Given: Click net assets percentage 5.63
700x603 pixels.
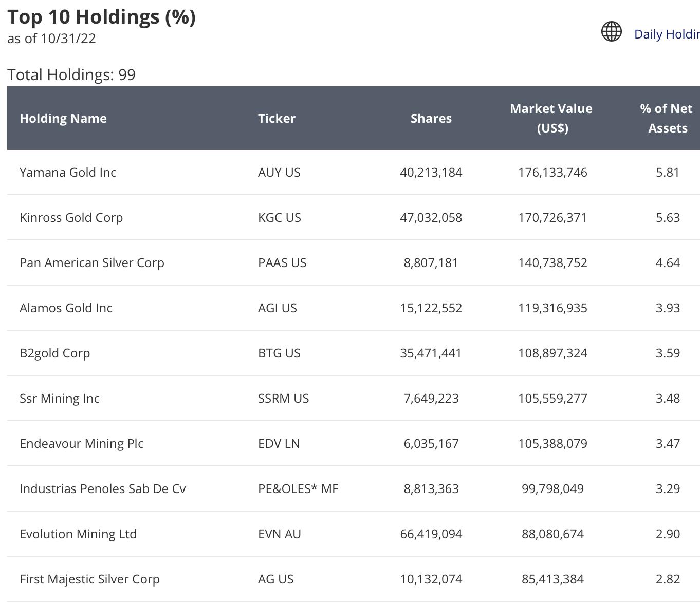Looking at the screenshot, I should [668, 217].
